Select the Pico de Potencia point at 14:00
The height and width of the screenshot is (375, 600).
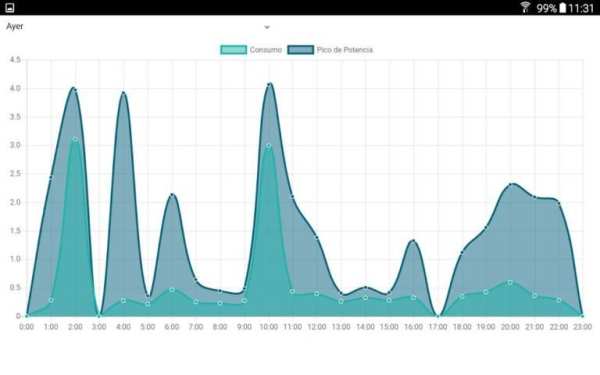[365, 287]
